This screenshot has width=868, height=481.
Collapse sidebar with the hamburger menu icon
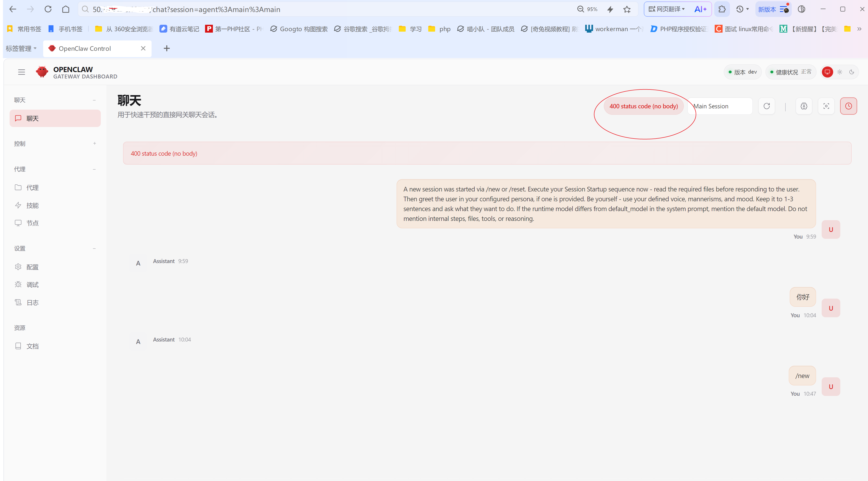(22, 72)
